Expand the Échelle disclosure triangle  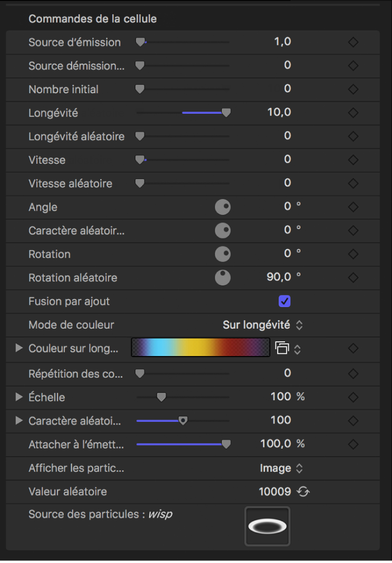[x=19, y=397]
